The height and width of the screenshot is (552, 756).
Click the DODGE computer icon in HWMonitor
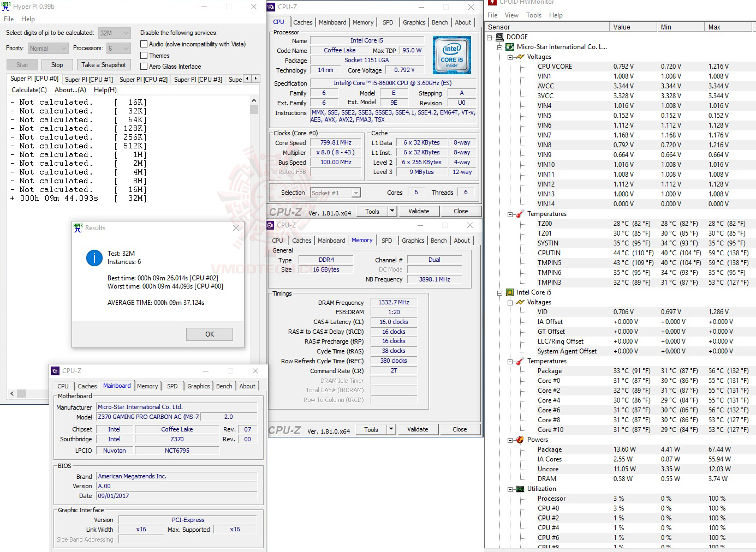click(499, 37)
